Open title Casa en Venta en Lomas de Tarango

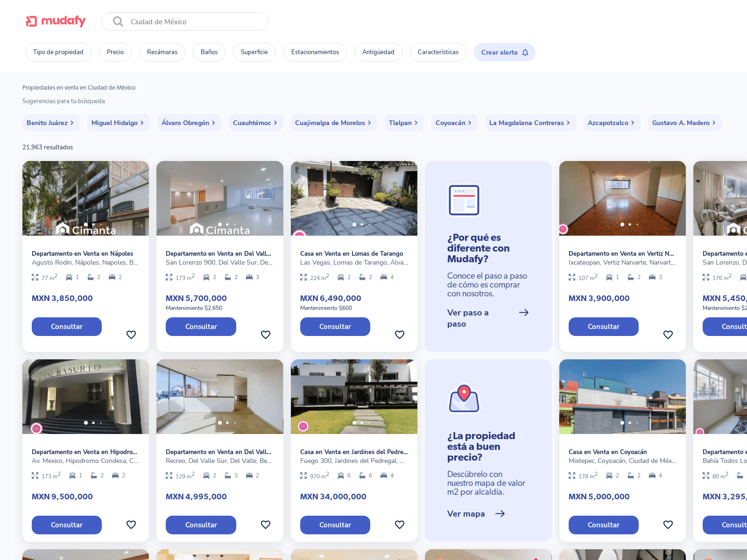pos(352,253)
